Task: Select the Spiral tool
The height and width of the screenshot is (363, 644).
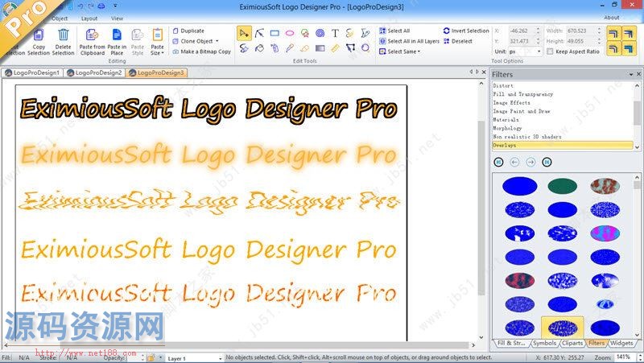Action: pyautogui.click(x=320, y=33)
